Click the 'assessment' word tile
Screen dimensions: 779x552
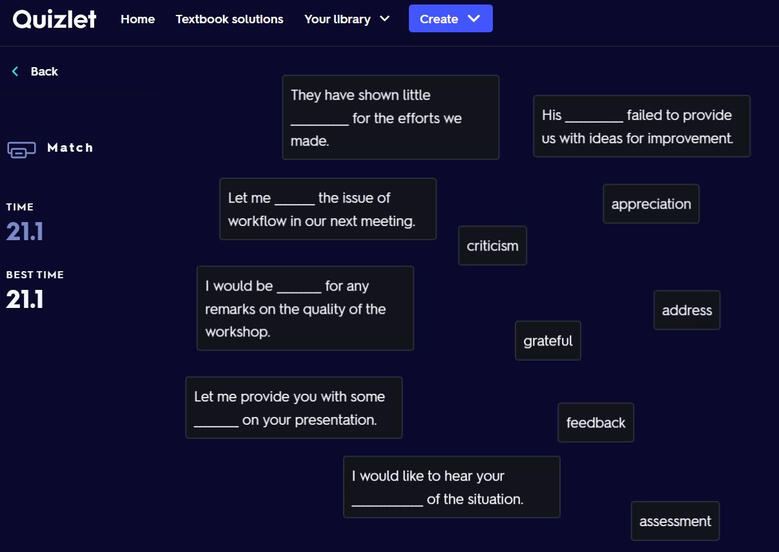pyautogui.click(x=675, y=521)
